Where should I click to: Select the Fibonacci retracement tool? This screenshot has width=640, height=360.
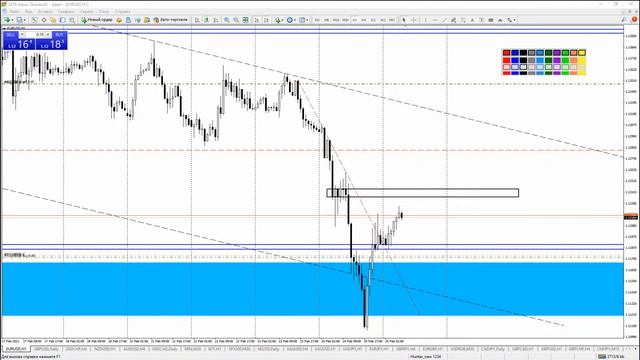click(463, 20)
